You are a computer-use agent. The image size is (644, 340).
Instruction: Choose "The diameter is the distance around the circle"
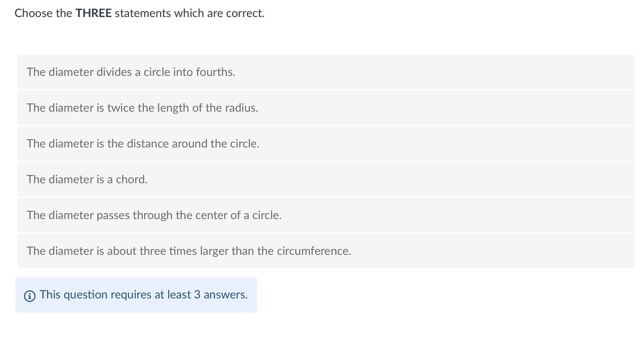(143, 143)
